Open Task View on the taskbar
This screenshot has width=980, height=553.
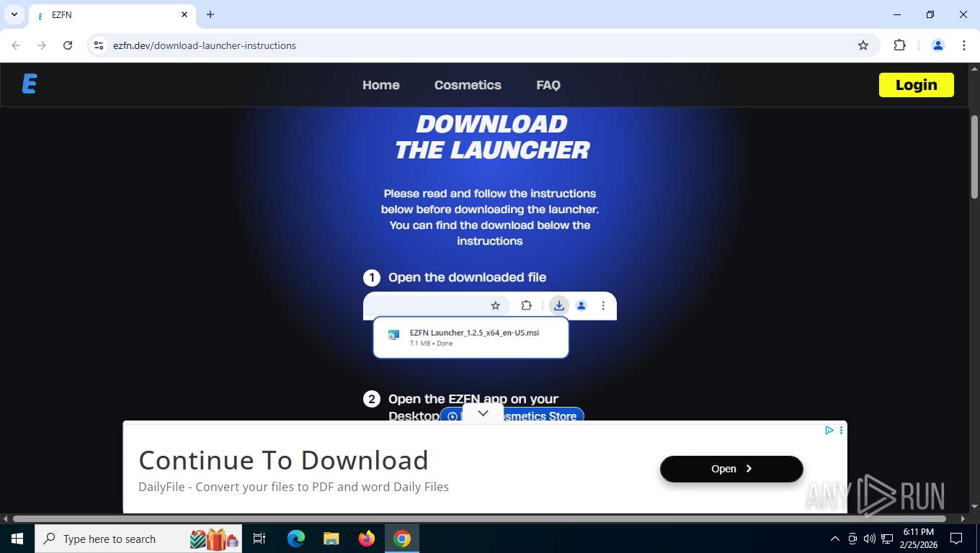click(259, 539)
